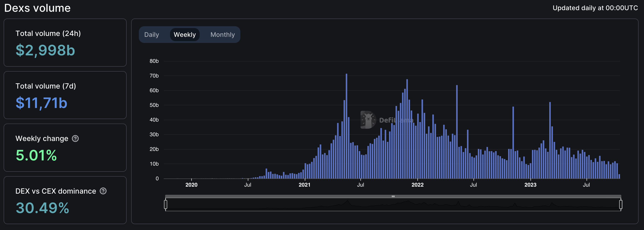Screen dimensions: 644x230
Task: Select the Weekly chart interval
Action: pyautogui.click(x=185, y=35)
